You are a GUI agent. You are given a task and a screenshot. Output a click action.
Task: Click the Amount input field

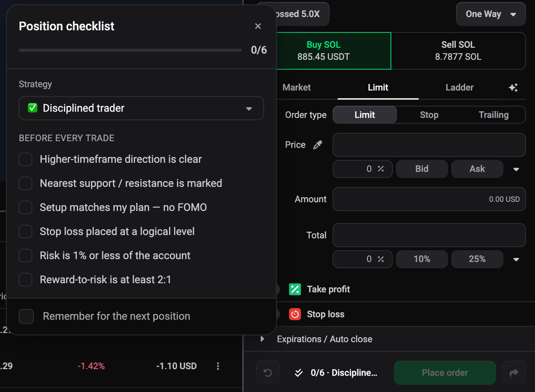(429, 199)
